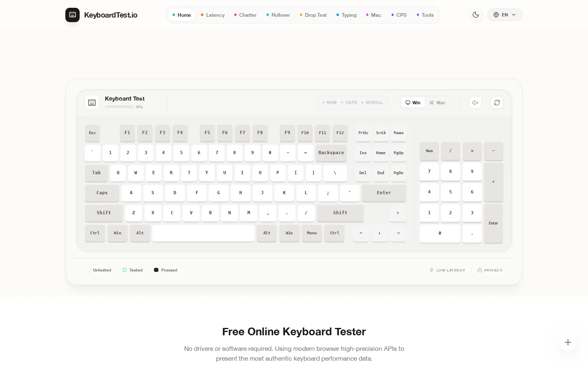Mute sound with the speaker icon

coord(475,103)
